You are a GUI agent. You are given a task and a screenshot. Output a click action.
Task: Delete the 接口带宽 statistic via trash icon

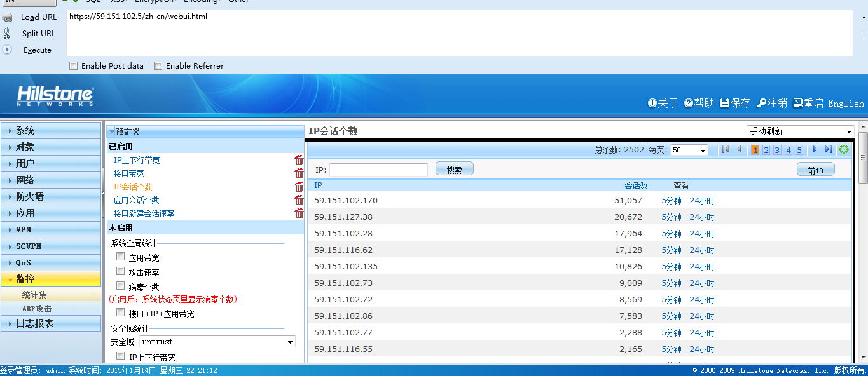(299, 173)
